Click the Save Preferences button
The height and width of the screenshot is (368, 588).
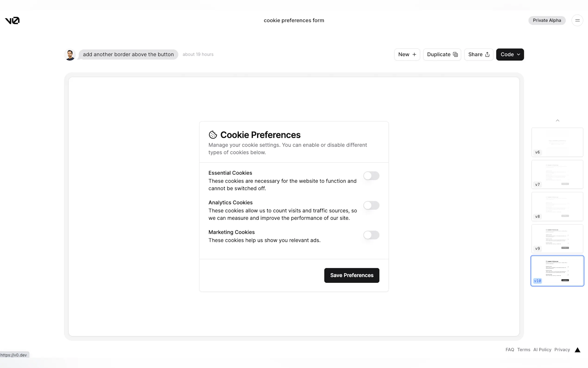[x=351, y=275]
